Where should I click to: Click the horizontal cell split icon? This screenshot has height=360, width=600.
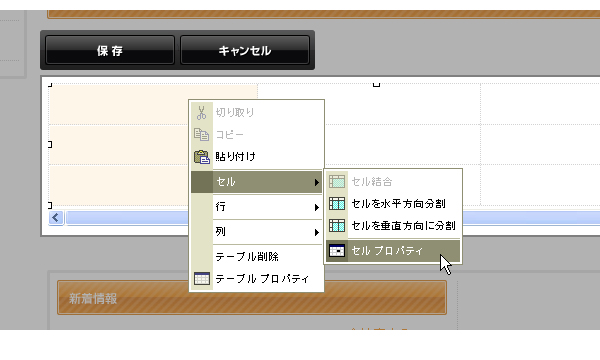337,204
